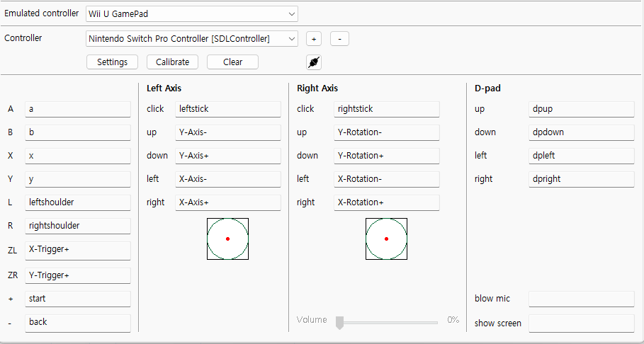Click the Volume slider handle
This screenshot has height=344, width=644.
click(339, 323)
